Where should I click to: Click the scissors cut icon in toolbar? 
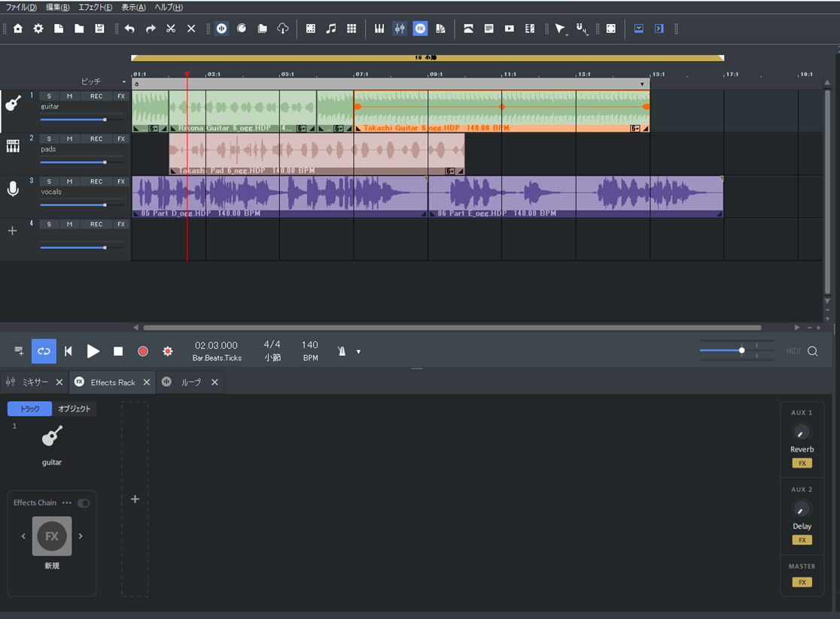point(171,29)
